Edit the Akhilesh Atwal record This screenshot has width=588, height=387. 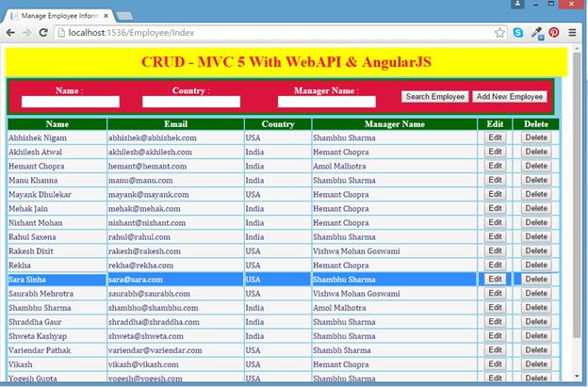(495, 152)
